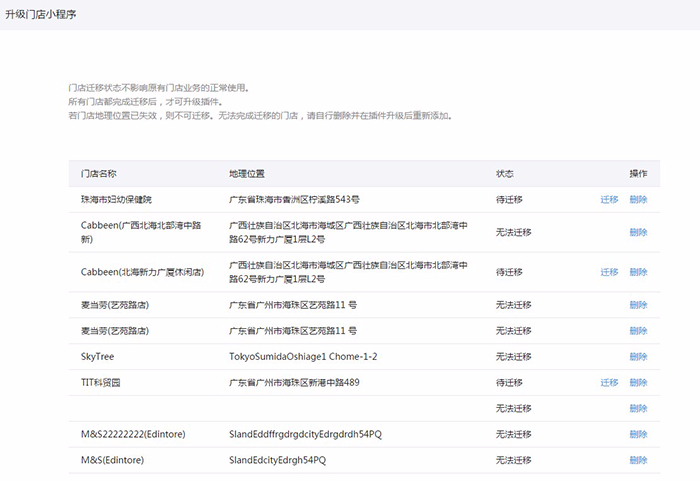The image size is (700, 481).
Task: Delete the 珠海市妇幼保健院 store
Action: tap(638, 200)
